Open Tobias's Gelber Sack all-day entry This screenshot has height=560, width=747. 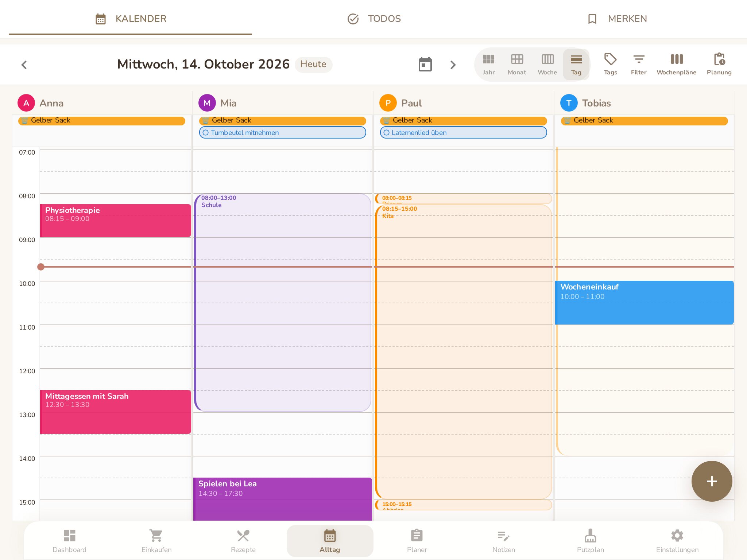pyautogui.click(x=645, y=120)
